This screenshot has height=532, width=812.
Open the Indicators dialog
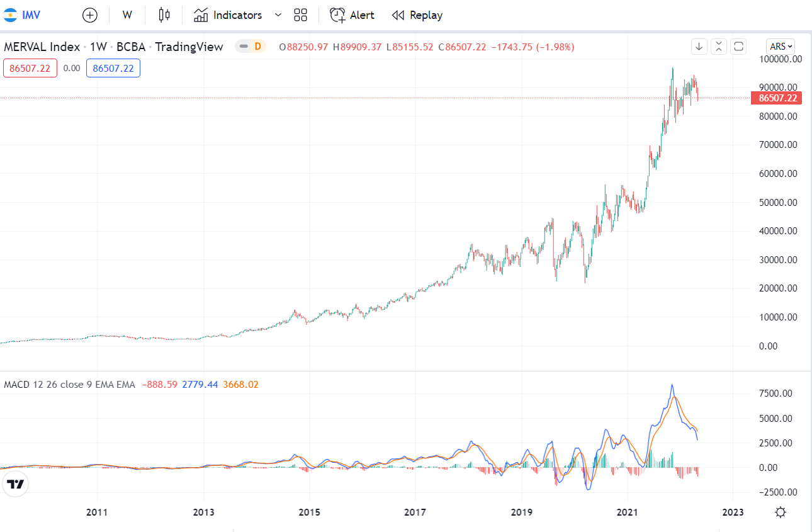click(x=228, y=15)
